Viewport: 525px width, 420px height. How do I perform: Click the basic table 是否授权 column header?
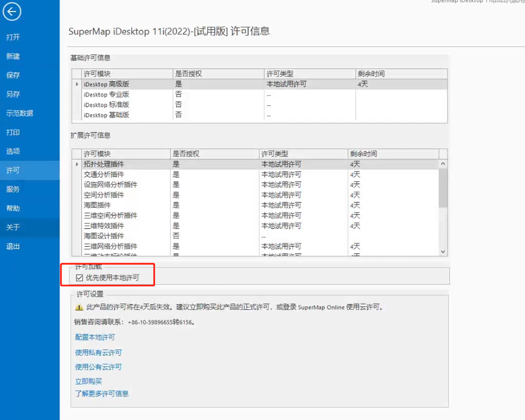218,74
